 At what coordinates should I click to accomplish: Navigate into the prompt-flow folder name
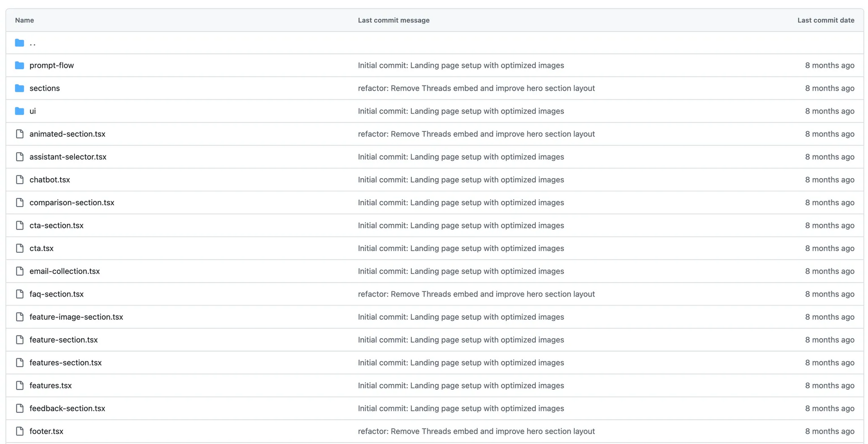pos(52,66)
